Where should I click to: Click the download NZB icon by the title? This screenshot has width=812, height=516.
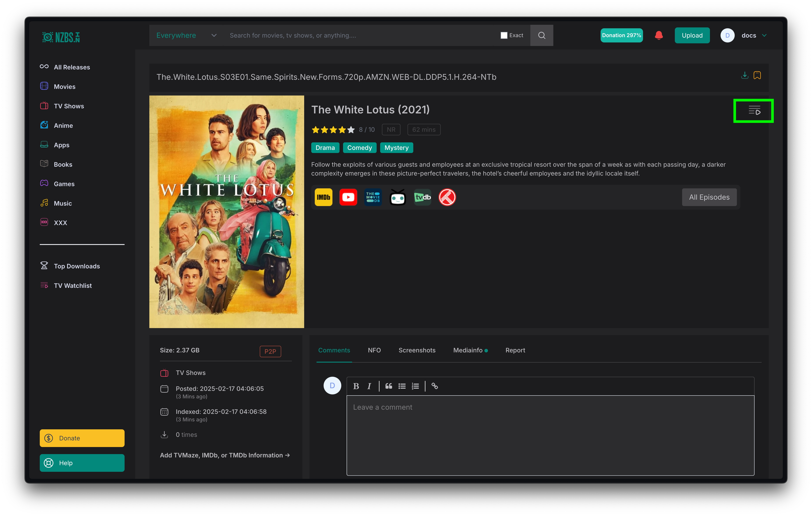click(x=745, y=75)
